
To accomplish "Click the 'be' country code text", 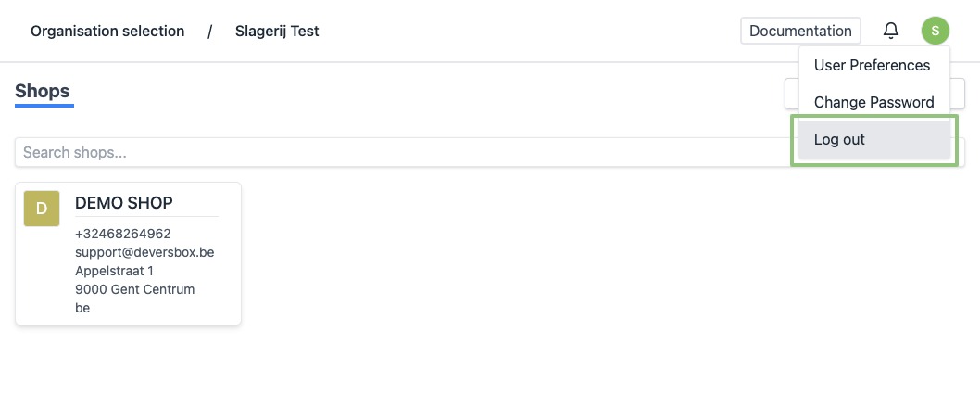I will 82,308.
